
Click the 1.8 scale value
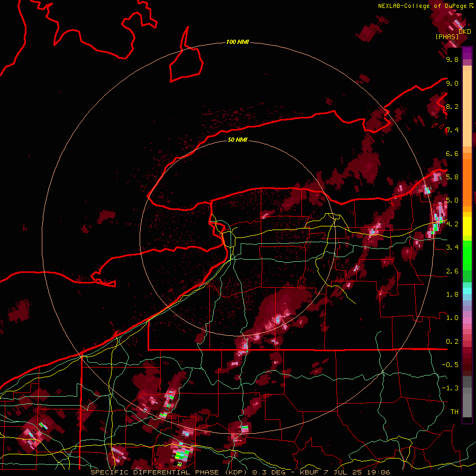tap(452, 295)
